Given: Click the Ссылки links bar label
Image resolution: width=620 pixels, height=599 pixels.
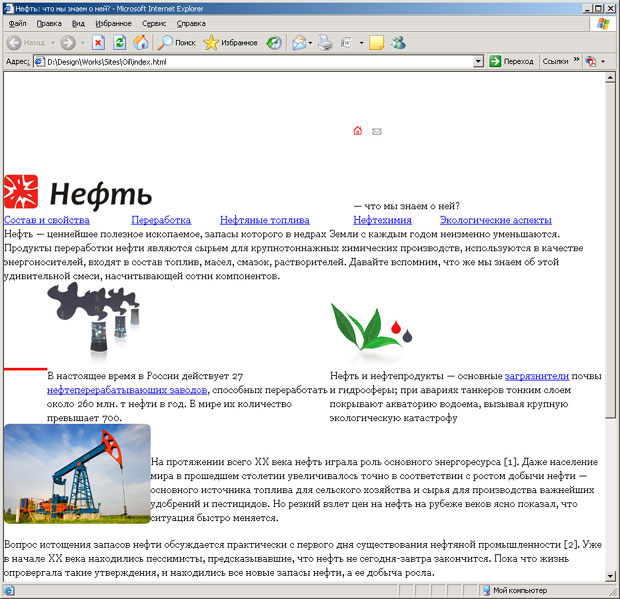Looking at the screenshot, I should [555, 61].
